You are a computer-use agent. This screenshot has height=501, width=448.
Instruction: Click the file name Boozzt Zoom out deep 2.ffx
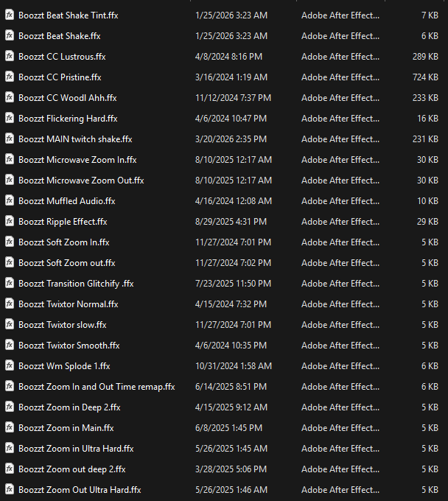click(72, 469)
